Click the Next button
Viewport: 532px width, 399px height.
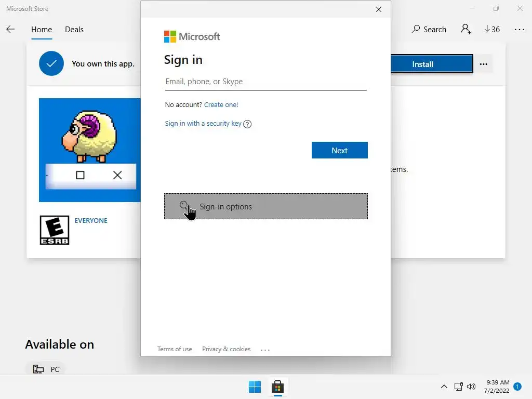pos(339,150)
